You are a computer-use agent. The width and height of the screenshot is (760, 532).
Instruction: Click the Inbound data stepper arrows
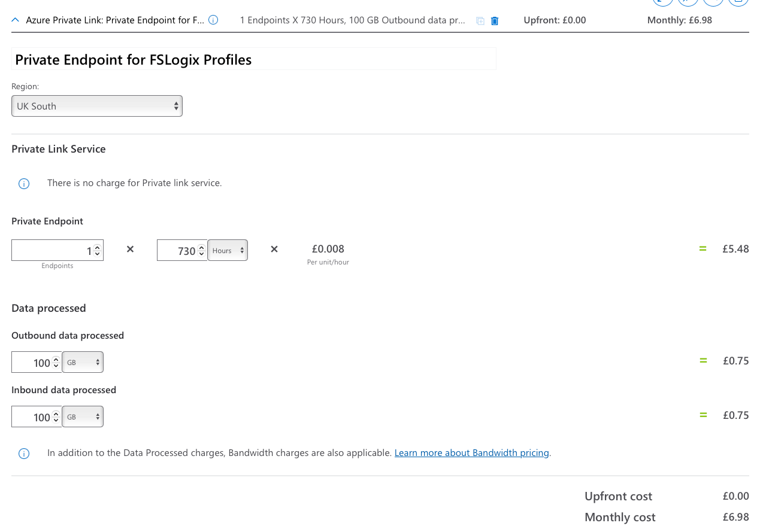(56, 417)
